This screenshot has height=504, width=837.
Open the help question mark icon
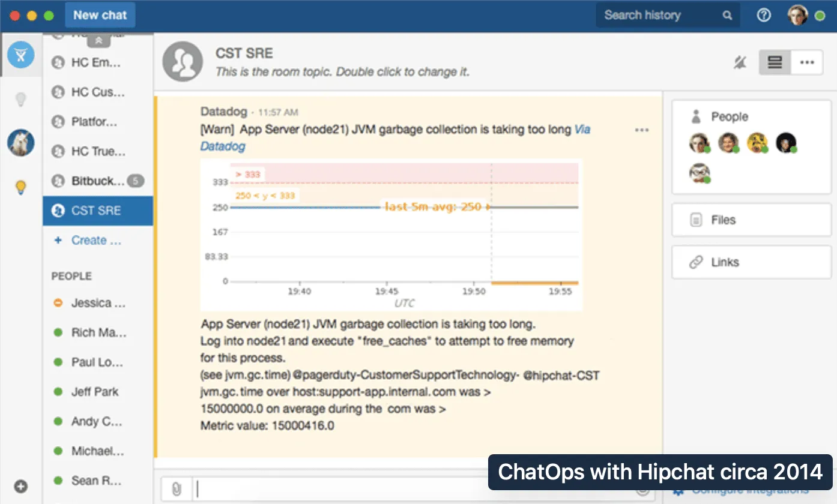(764, 16)
